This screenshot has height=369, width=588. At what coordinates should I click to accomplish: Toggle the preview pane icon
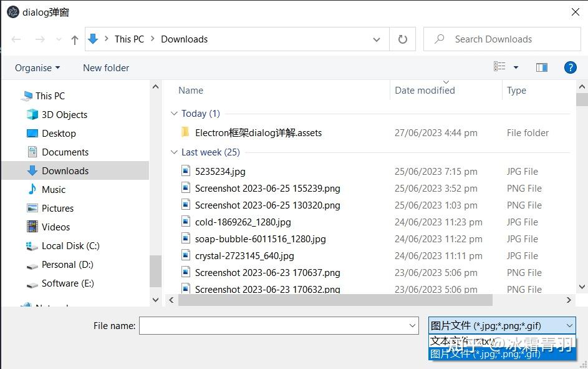tap(541, 67)
